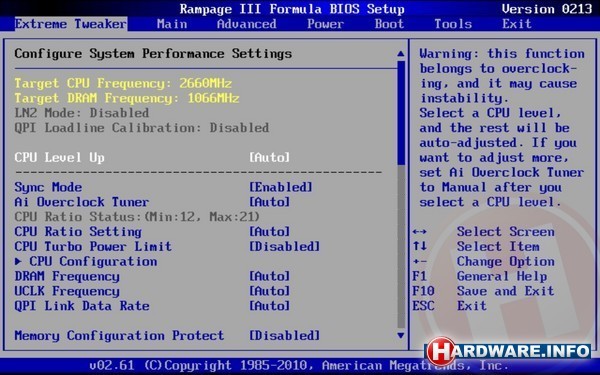Select the Memory Configuration Protect label

pos(119,336)
